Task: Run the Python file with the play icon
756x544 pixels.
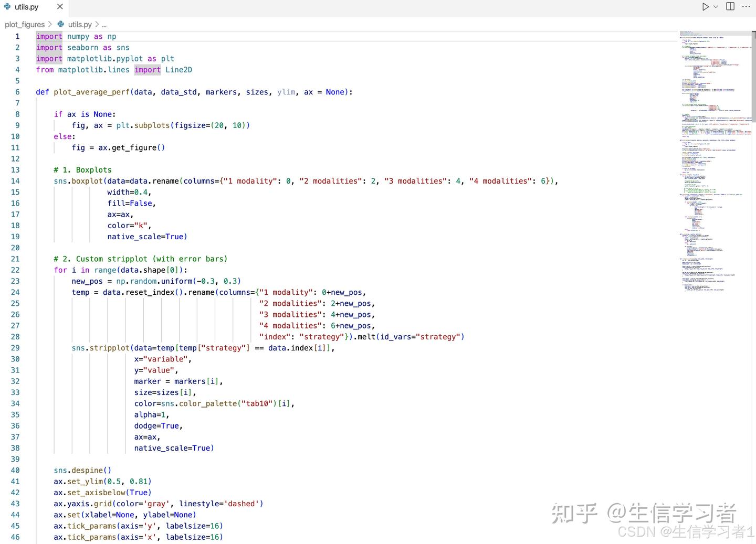Action: [x=705, y=7]
